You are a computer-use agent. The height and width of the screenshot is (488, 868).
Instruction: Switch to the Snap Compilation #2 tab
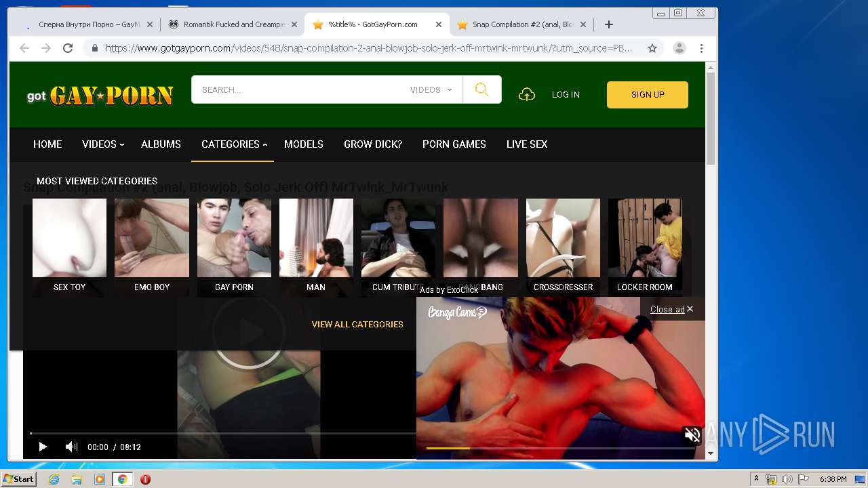coord(523,24)
